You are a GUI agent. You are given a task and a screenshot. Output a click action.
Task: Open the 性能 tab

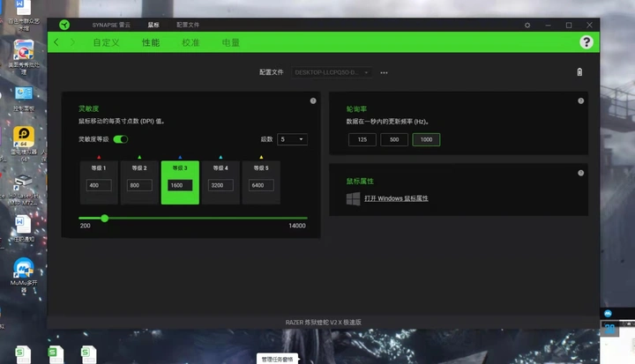pyautogui.click(x=151, y=42)
